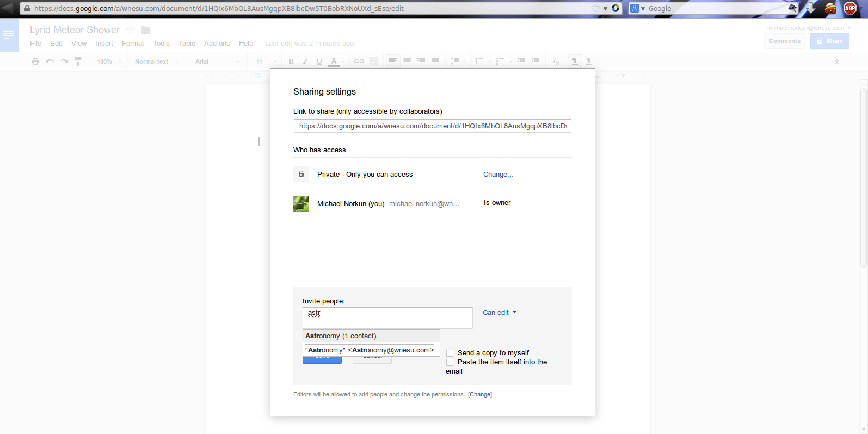Click the Clear formatting icon
Image resolution: width=868 pixels, height=434 pixels.
[555, 61]
